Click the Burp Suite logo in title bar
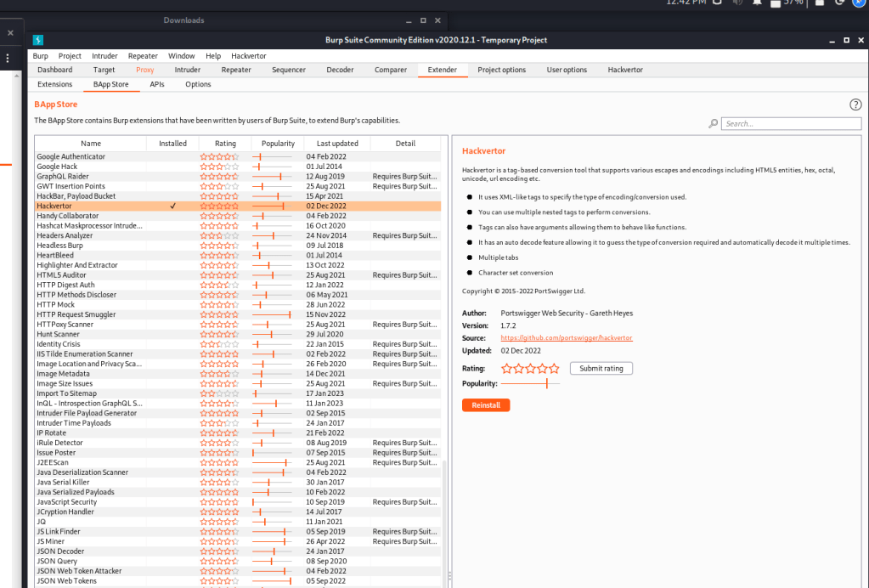869x588 pixels. [x=38, y=40]
